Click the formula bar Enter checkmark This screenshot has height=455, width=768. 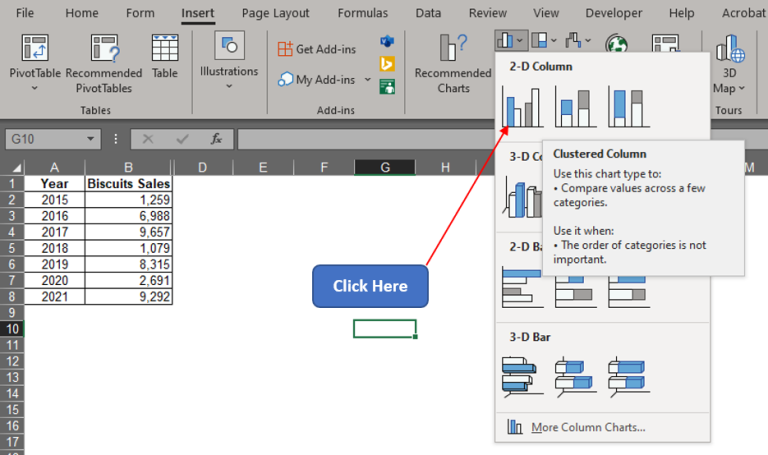point(182,139)
